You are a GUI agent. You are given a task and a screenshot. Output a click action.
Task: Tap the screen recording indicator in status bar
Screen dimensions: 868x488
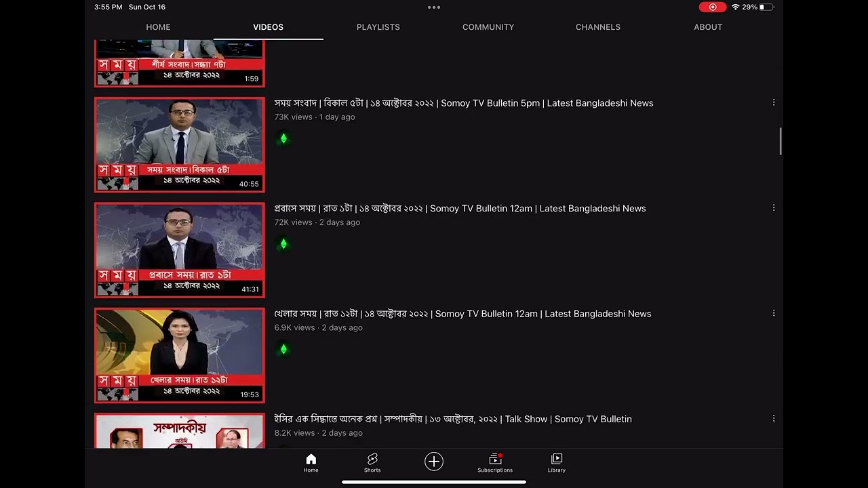(713, 7)
